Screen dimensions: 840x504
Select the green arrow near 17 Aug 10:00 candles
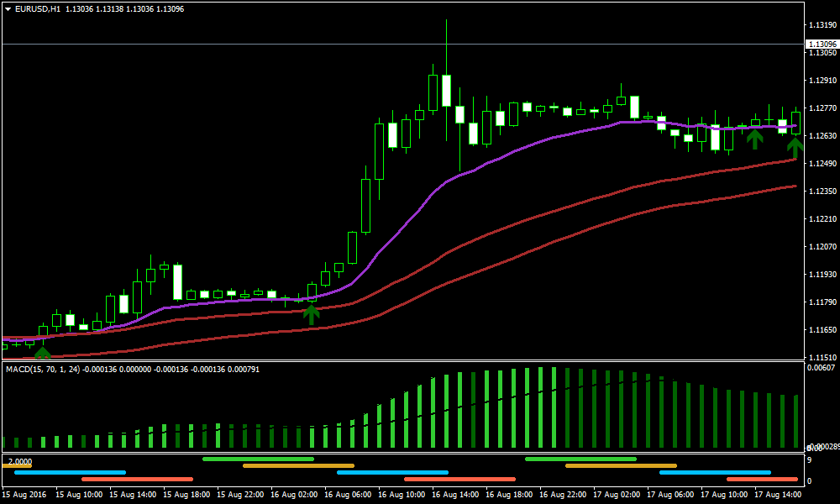[x=754, y=139]
